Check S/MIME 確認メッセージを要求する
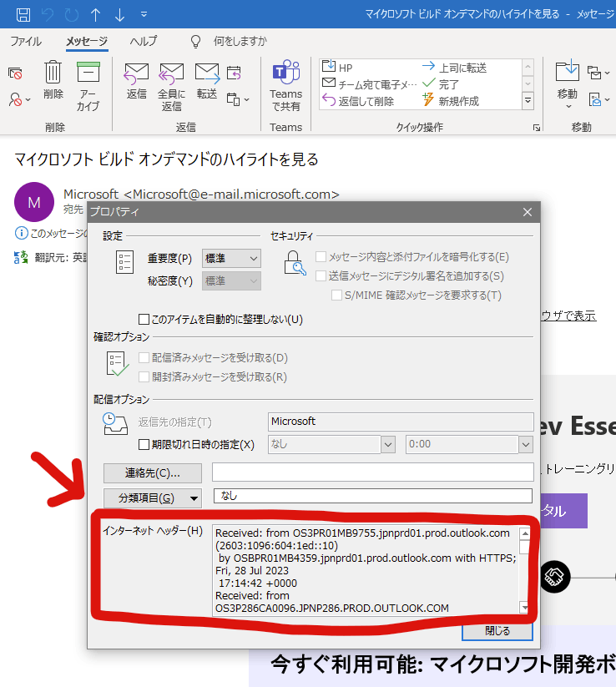Screen dimensions: 616x687 [x=336, y=295]
